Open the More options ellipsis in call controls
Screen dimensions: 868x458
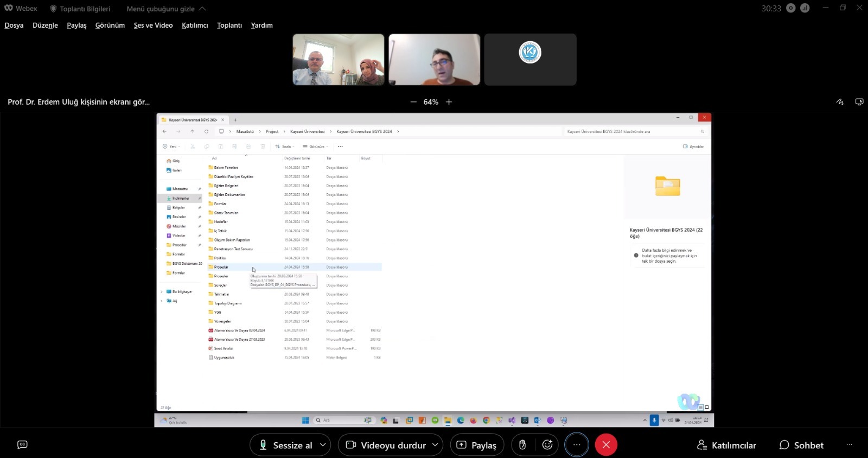[x=577, y=445]
